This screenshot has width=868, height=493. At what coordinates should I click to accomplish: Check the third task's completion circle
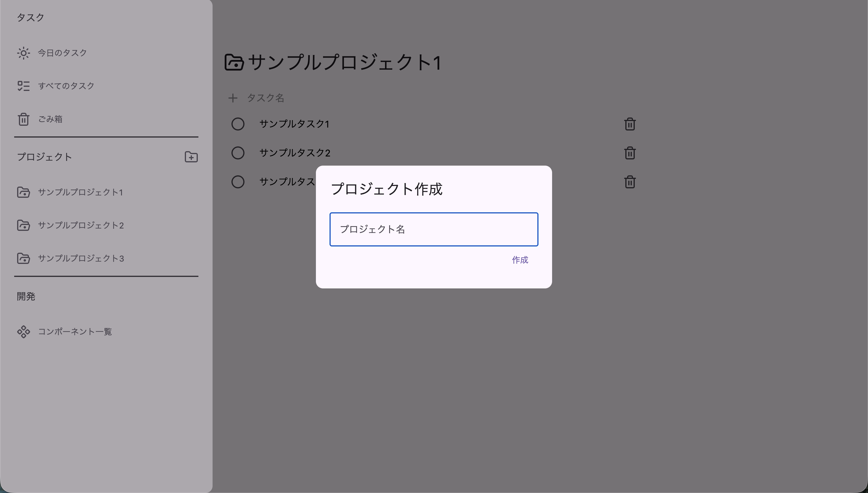click(238, 182)
